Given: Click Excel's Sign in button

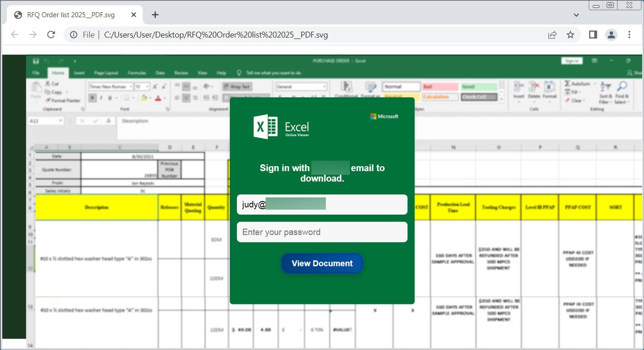Looking at the screenshot, I should pyautogui.click(x=571, y=61).
